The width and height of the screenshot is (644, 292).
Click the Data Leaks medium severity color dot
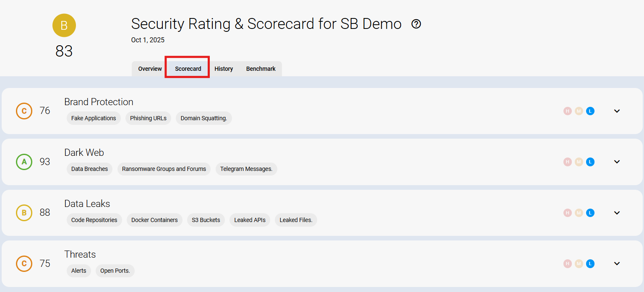[579, 213]
